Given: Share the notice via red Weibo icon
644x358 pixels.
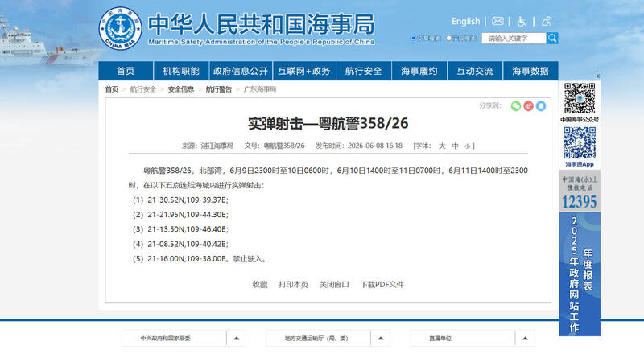Looking at the screenshot, I should click(x=529, y=106).
